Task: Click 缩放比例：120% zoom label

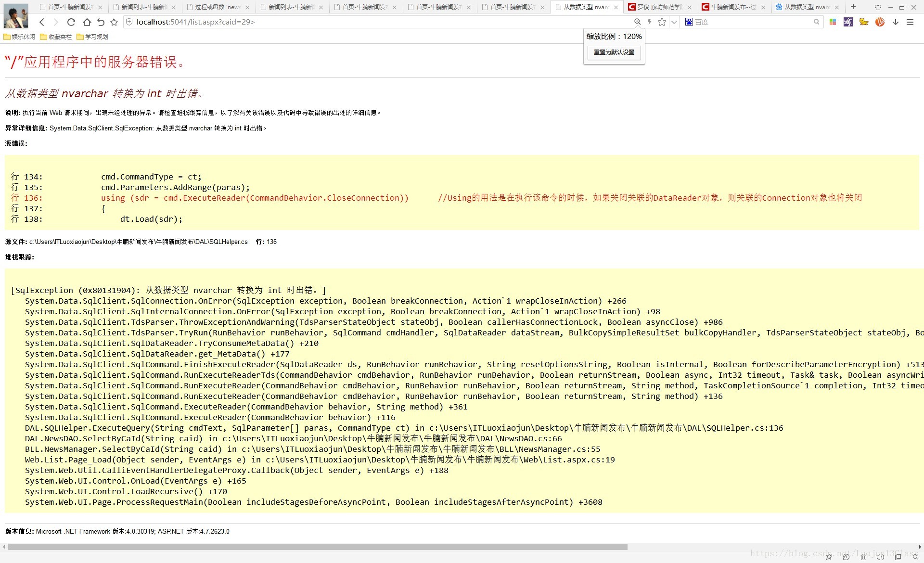Action: pyautogui.click(x=614, y=37)
